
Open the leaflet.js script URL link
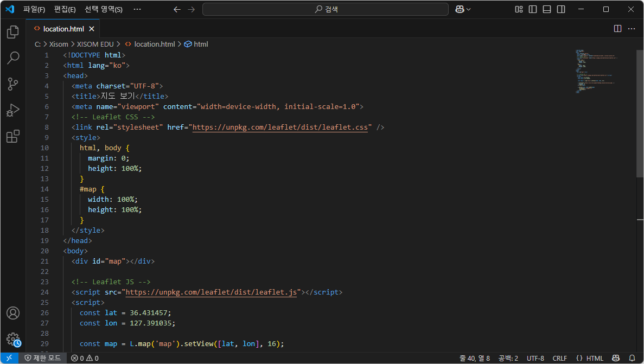click(211, 292)
